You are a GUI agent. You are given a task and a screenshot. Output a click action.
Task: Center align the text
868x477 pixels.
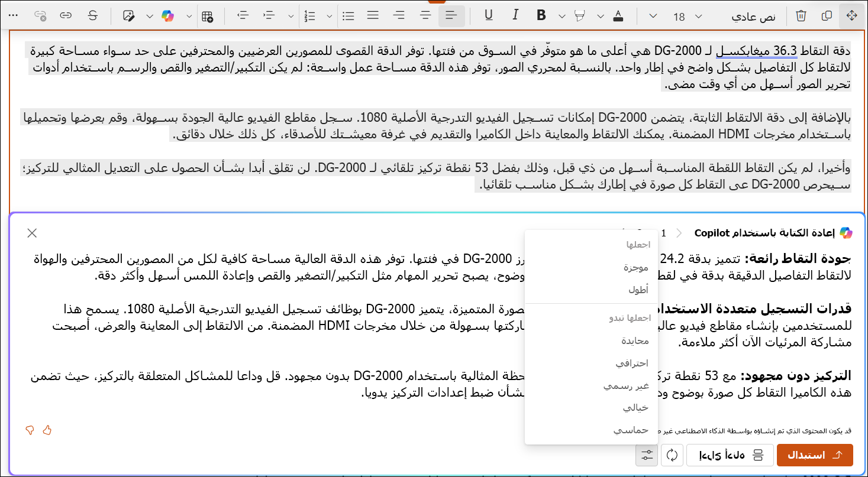pyautogui.click(x=425, y=16)
